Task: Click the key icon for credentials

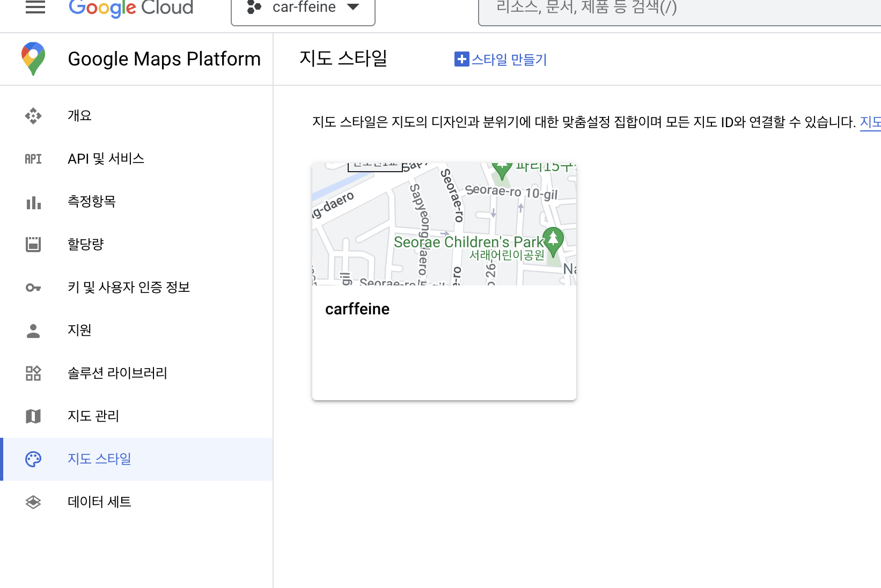Action: click(33, 288)
